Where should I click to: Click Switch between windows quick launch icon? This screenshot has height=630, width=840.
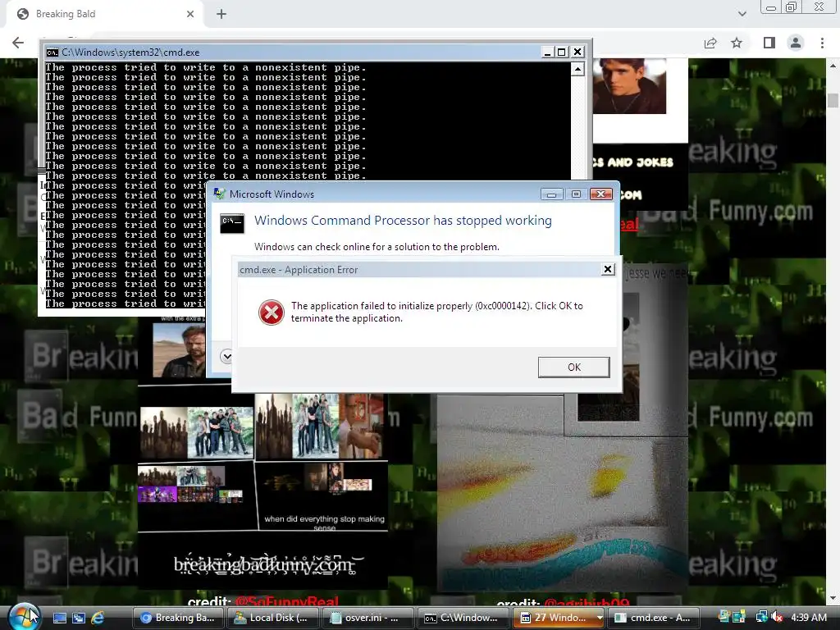pos(79,618)
